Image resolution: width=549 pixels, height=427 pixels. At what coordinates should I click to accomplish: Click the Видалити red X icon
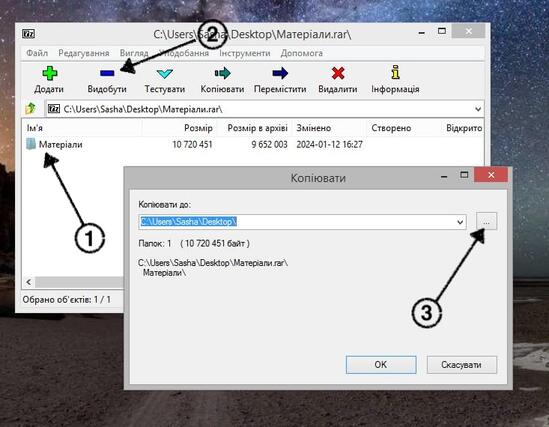click(x=338, y=73)
